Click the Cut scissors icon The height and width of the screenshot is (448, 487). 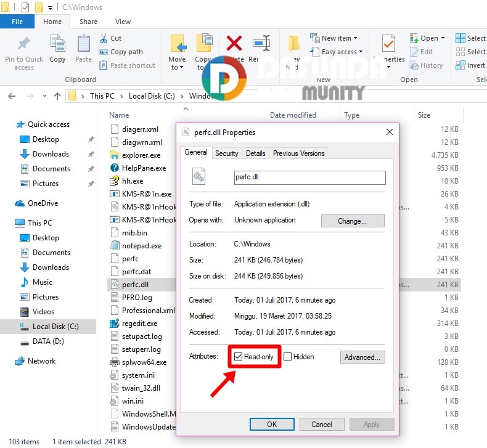pyautogui.click(x=104, y=38)
